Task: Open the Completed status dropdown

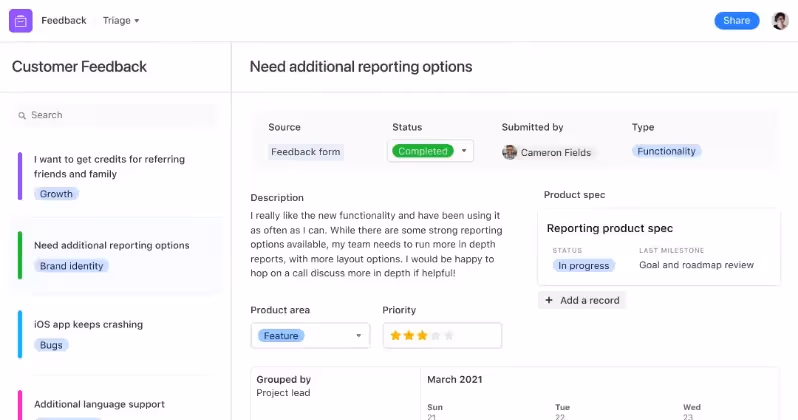Action: pos(430,151)
